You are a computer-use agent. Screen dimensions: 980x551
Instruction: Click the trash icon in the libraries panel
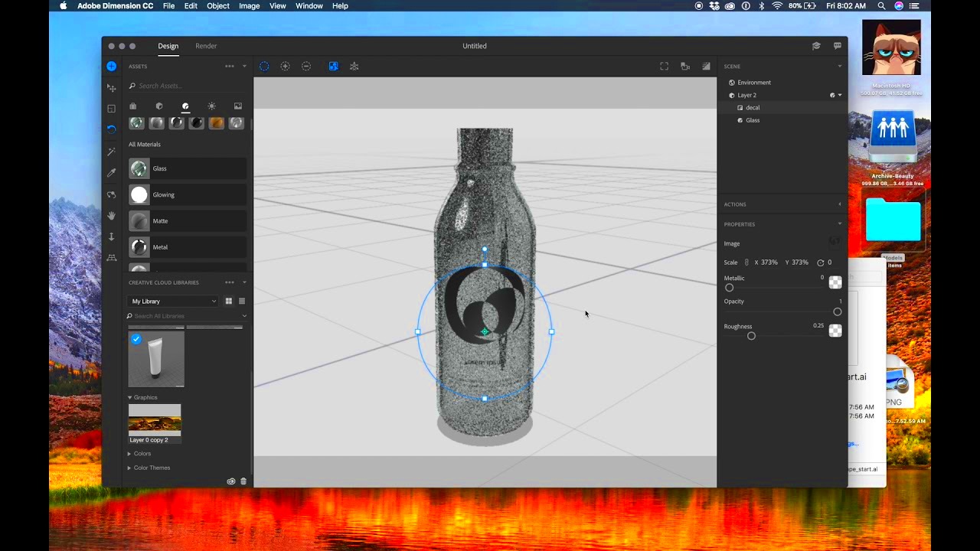coord(243,481)
